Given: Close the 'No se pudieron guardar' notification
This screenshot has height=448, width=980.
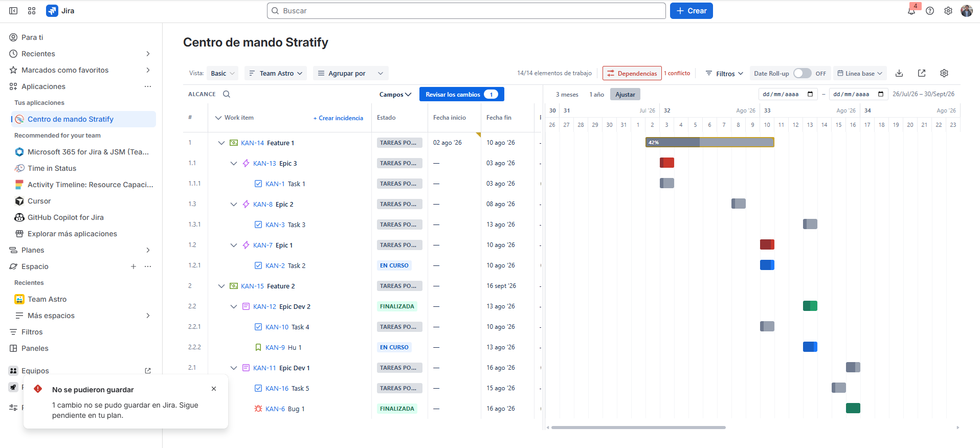Looking at the screenshot, I should pyautogui.click(x=214, y=389).
